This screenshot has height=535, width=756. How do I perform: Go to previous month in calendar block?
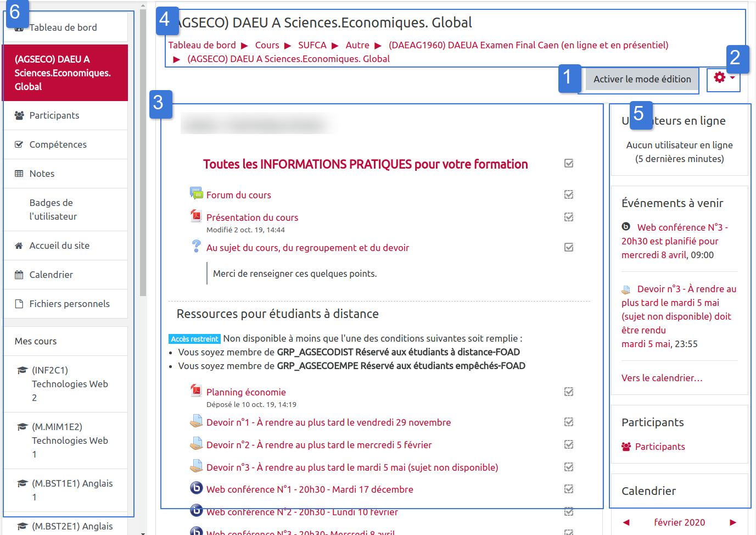[626, 522]
